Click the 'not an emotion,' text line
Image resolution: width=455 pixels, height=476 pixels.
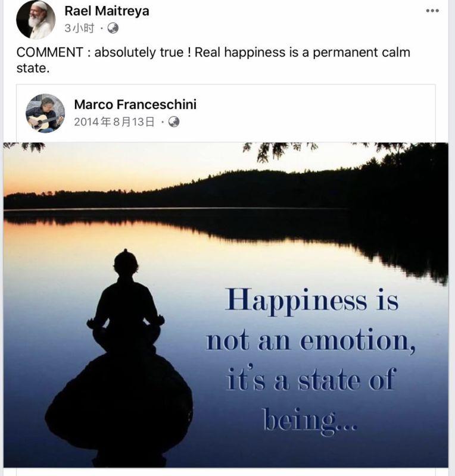click(311, 340)
